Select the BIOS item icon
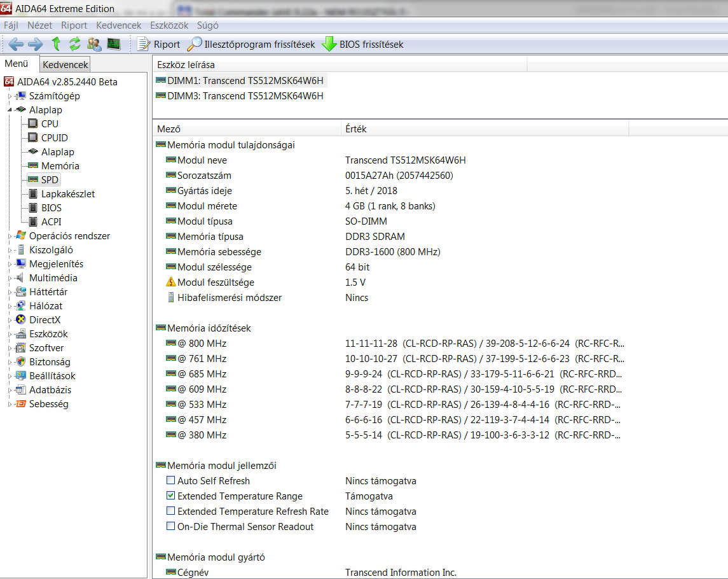 (32, 207)
